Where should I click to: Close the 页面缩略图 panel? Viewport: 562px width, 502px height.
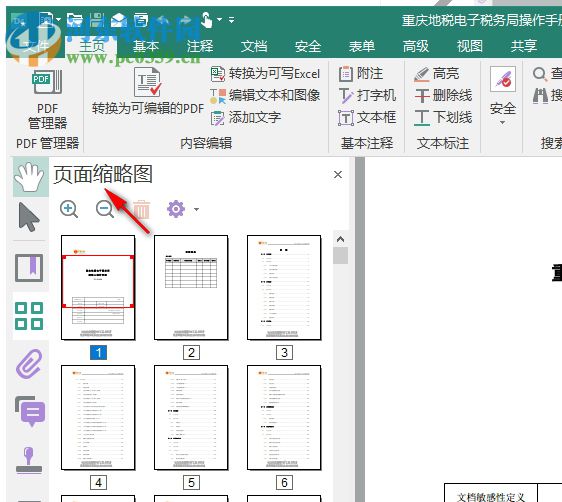pyautogui.click(x=338, y=174)
